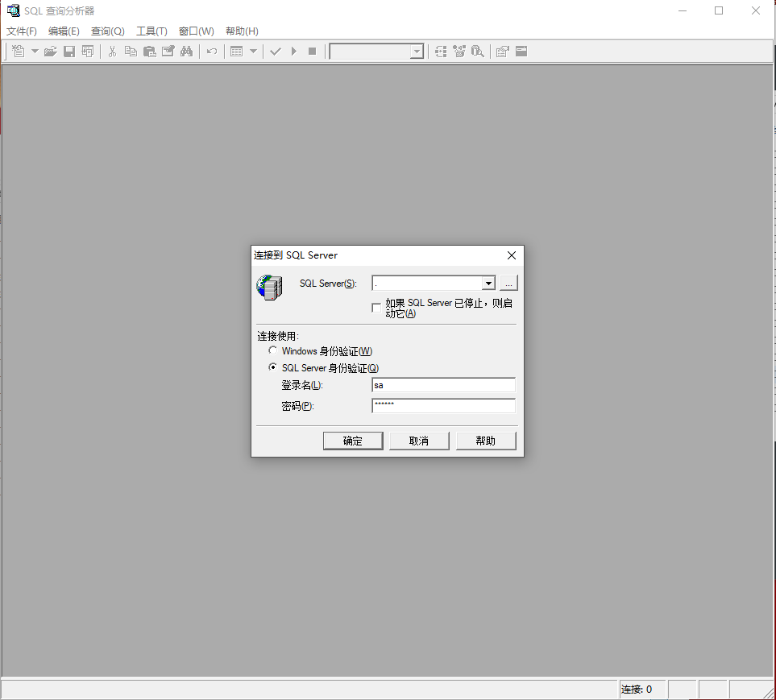Select the Find icon on the toolbar
Viewport: 776px width, 700px height.
click(x=186, y=51)
